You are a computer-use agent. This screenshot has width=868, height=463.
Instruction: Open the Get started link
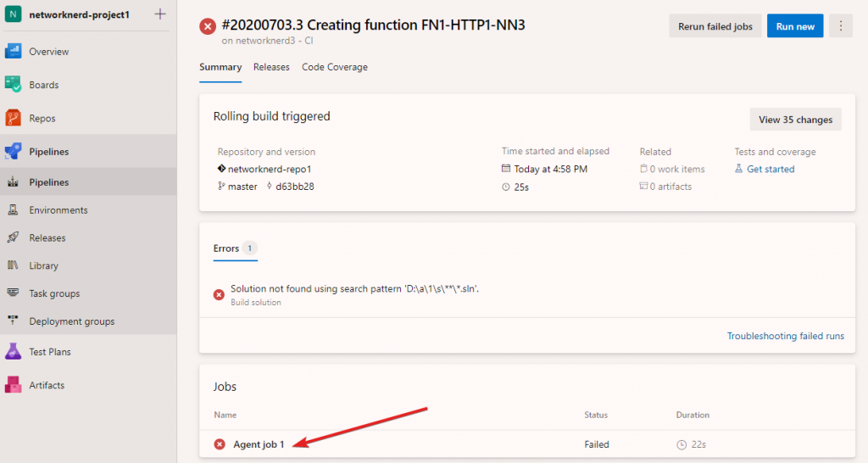point(771,169)
